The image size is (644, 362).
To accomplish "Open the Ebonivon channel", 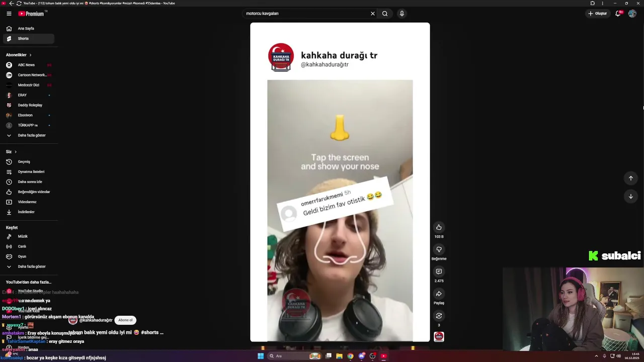I will point(28,115).
